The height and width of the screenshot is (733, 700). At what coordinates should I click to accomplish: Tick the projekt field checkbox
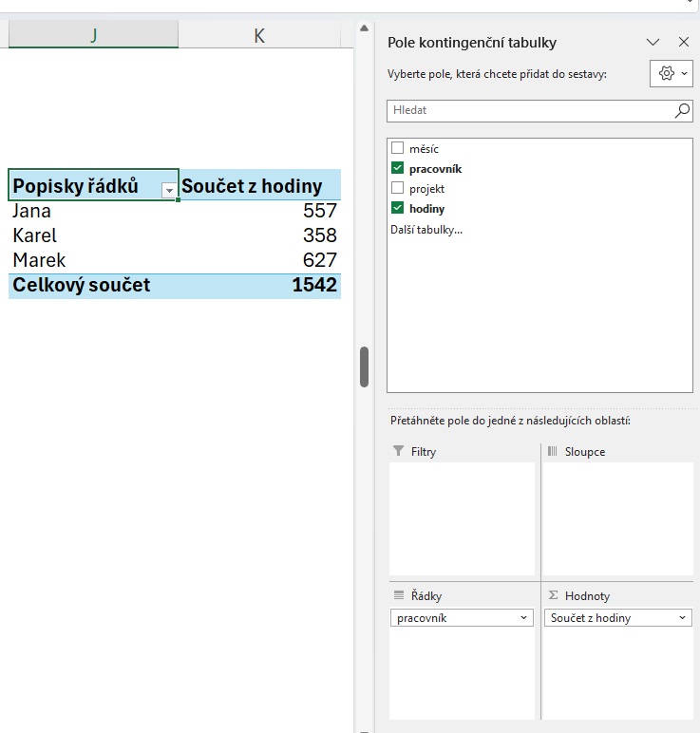pos(398,188)
